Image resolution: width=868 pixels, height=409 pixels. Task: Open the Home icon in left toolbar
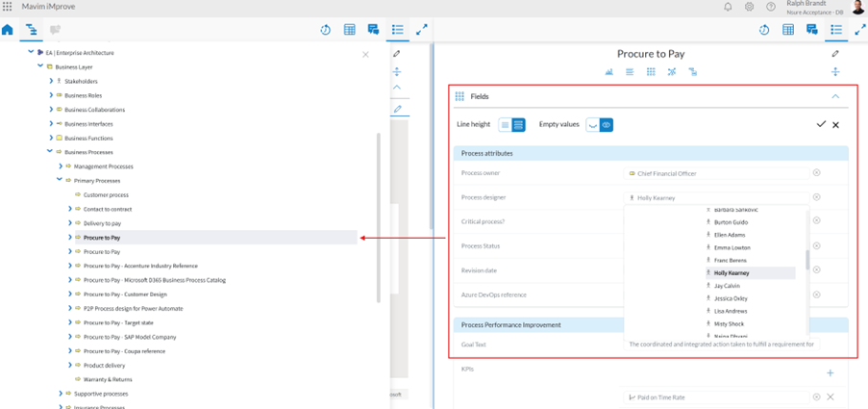pyautogui.click(x=9, y=30)
